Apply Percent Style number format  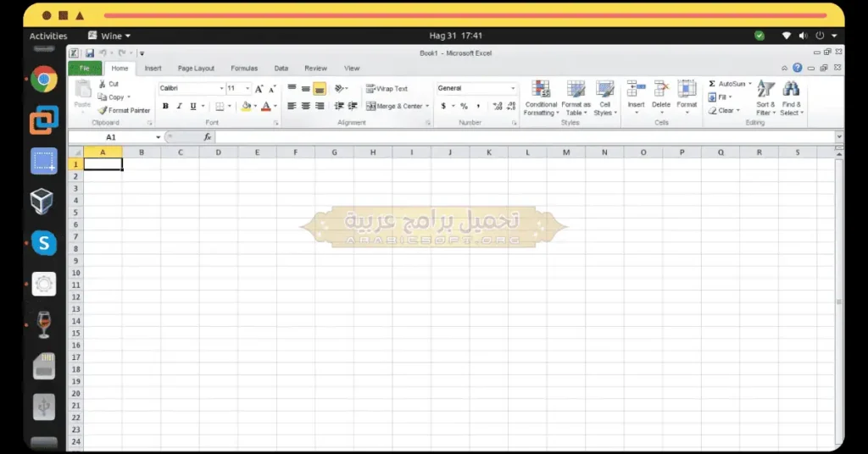pos(464,106)
